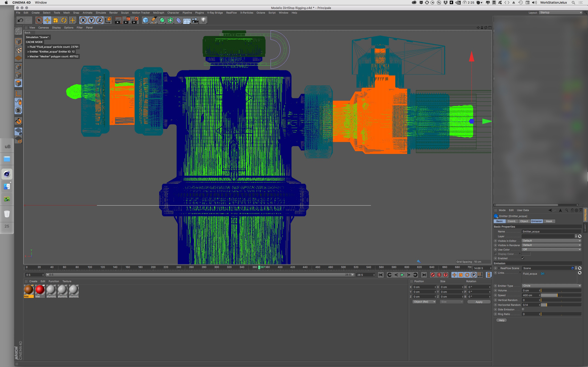This screenshot has width=588, height=367.
Task: Open the RealFlow menu
Action: (231, 13)
